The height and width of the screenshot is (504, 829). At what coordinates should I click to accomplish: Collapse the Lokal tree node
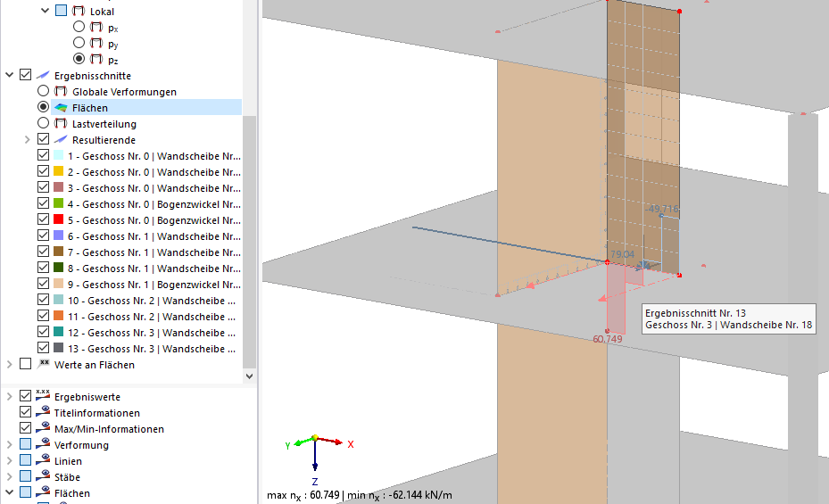[45, 11]
